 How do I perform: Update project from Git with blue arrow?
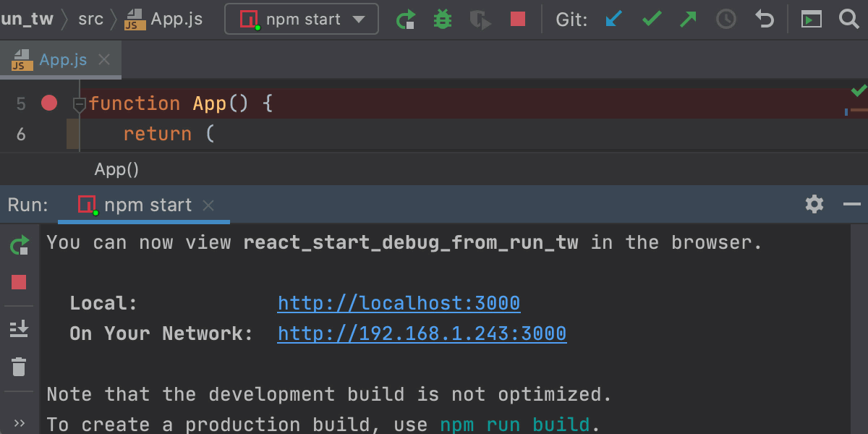coord(614,20)
